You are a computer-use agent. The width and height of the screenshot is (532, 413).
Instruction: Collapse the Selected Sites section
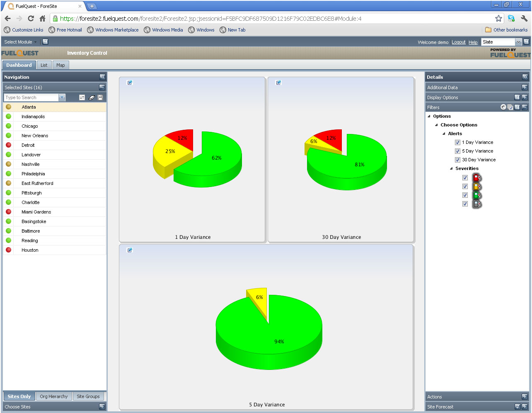tap(102, 87)
